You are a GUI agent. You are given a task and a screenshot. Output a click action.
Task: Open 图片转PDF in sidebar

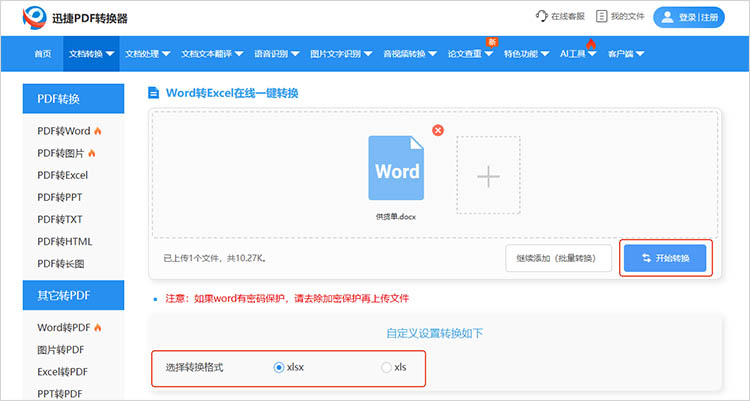pyautogui.click(x=61, y=350)
